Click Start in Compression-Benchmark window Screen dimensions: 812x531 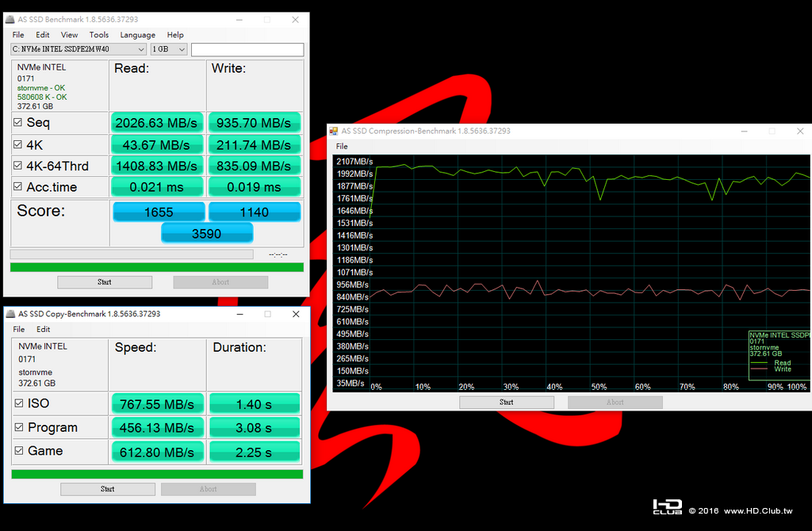[507, 402]
